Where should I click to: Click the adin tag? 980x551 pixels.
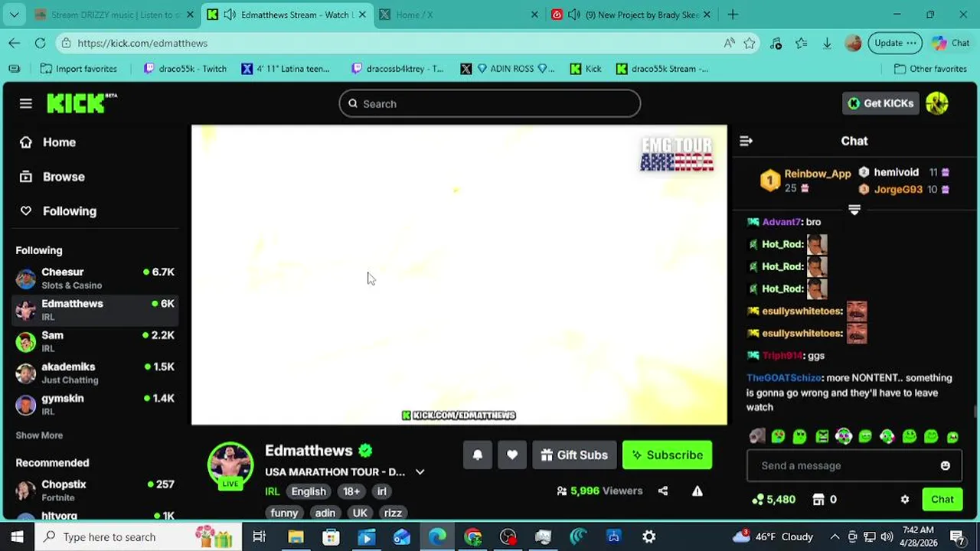point(325,513)
